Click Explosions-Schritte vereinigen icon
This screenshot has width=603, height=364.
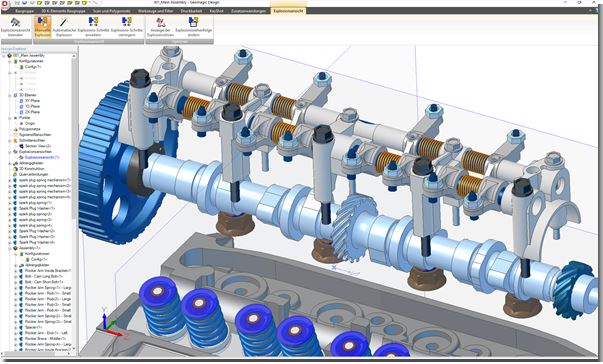[127, 22]
